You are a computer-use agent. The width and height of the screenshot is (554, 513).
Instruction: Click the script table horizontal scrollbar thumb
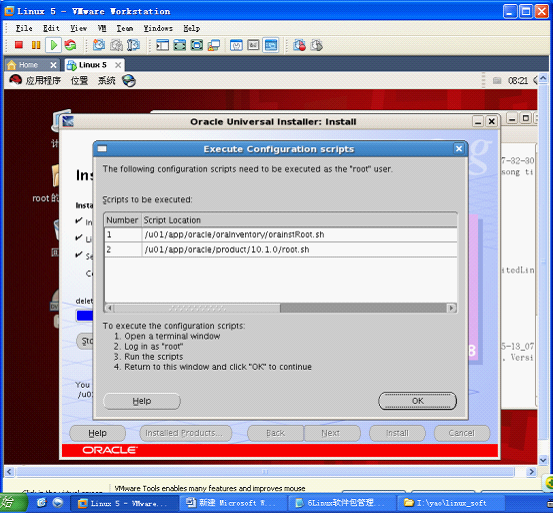click(x=197, y=308)
